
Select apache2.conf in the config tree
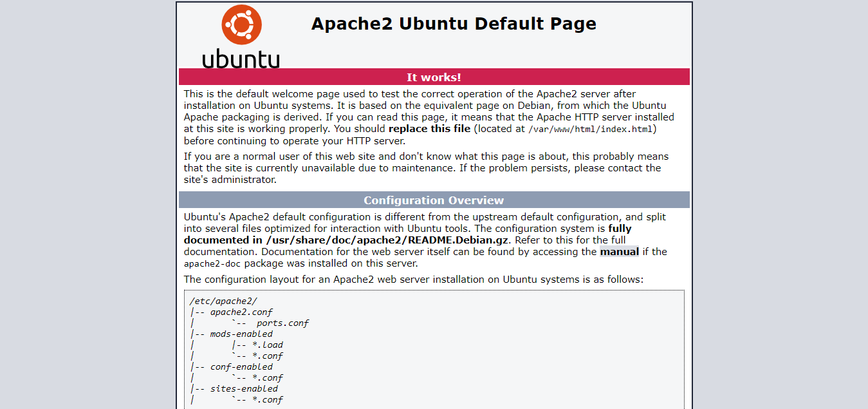(241, 312)
